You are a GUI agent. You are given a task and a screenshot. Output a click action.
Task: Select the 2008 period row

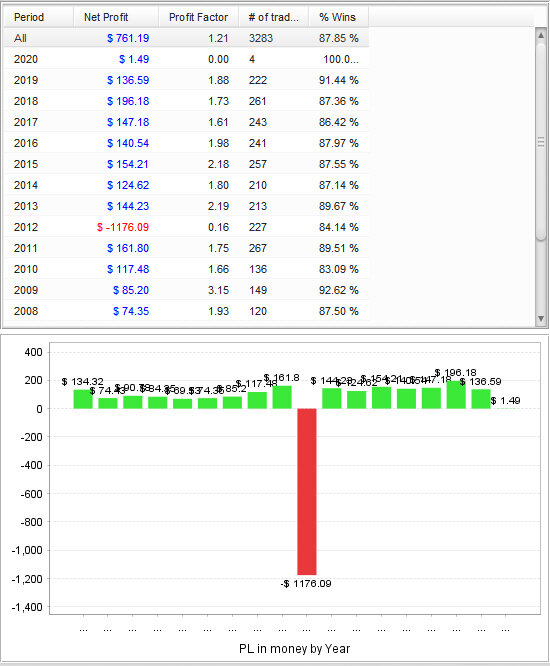[186, 311]
